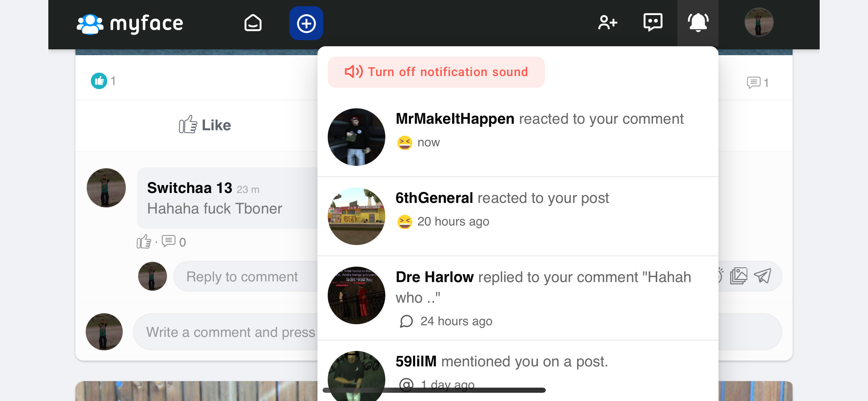Open the profile avatar menu in navbar
868x401 pixels.
click(x=759, y=22)
